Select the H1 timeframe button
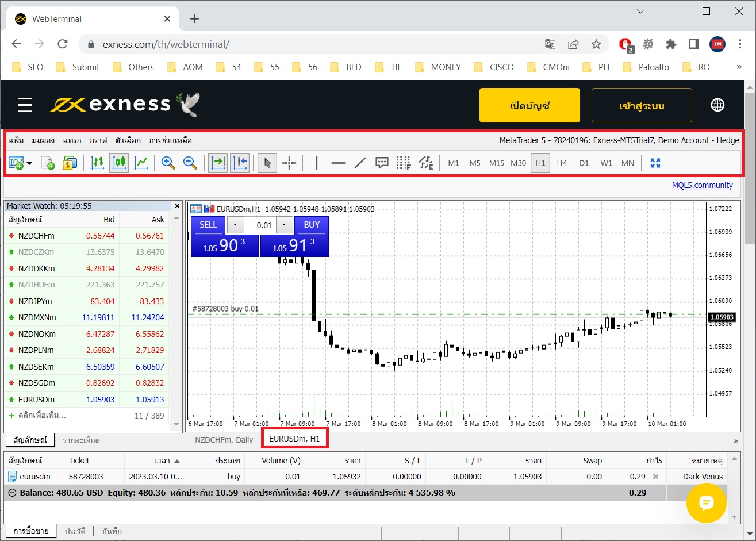Viewport: 756px width, 541px height. tap(540, 163)
